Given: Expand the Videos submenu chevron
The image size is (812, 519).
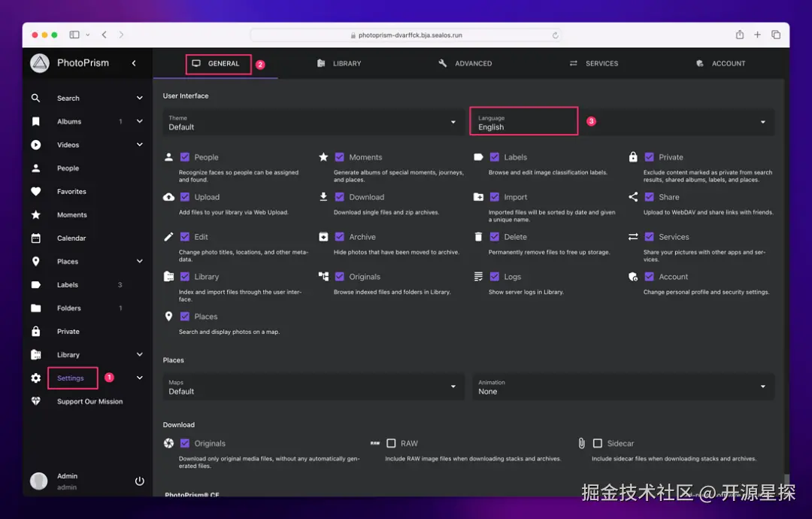Looking at the screenshot, I should coord(139,144).
